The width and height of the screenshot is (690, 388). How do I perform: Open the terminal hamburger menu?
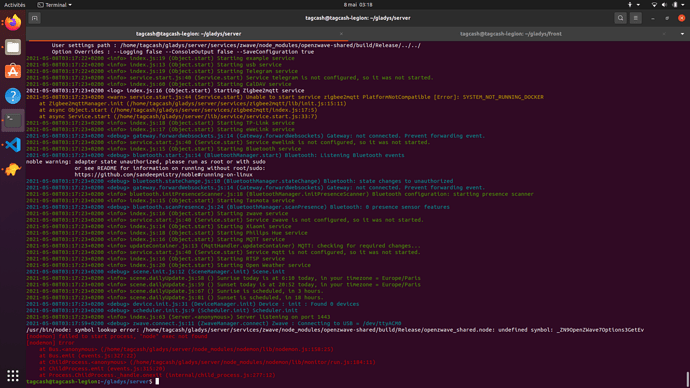[x=635, y=18]
